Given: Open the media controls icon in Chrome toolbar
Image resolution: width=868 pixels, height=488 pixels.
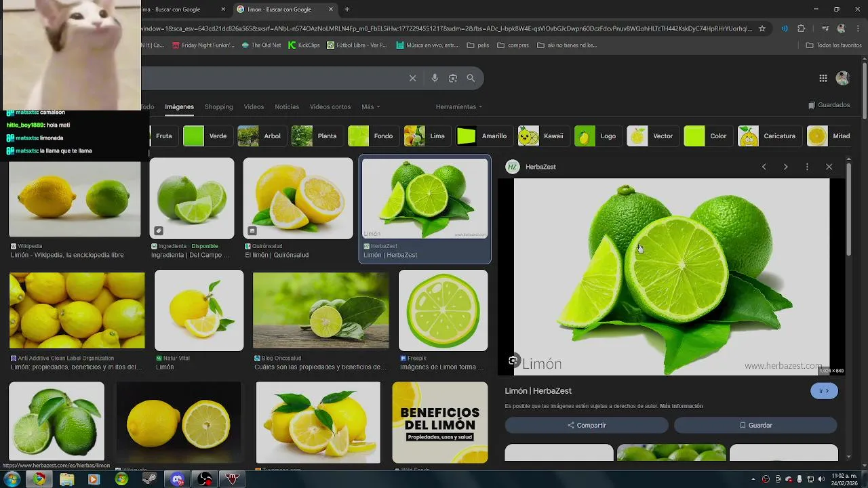Looking at the screenshot, I should (x=825, y=28).
